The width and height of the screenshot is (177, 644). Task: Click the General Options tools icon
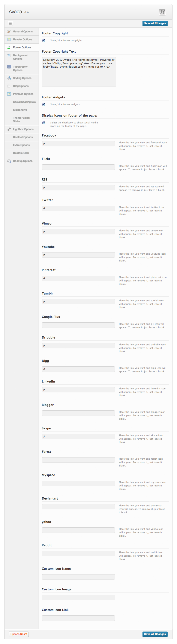(9, 32)
